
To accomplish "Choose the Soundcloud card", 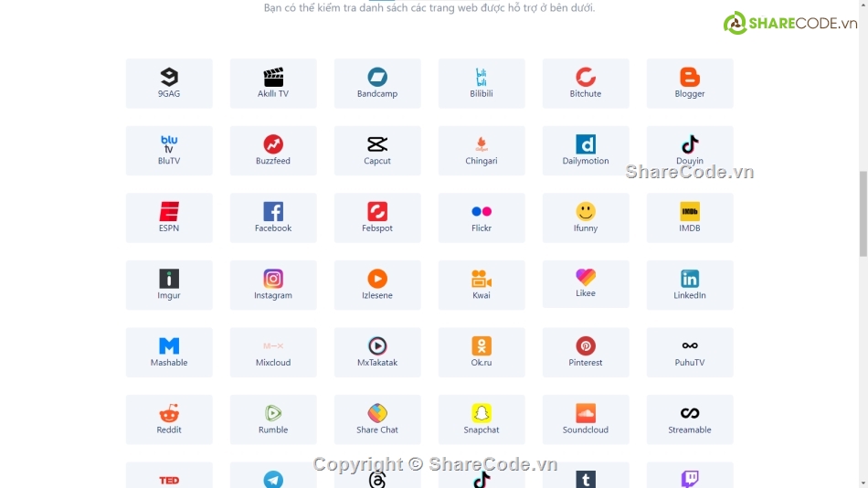I will pos(585,419).
